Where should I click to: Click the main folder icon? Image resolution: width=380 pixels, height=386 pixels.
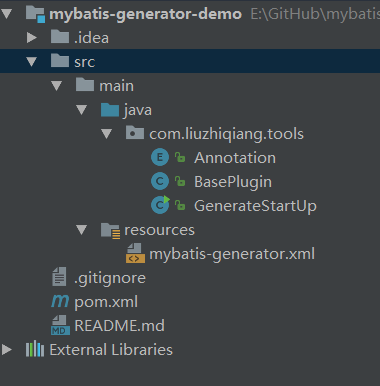(85, 85)
